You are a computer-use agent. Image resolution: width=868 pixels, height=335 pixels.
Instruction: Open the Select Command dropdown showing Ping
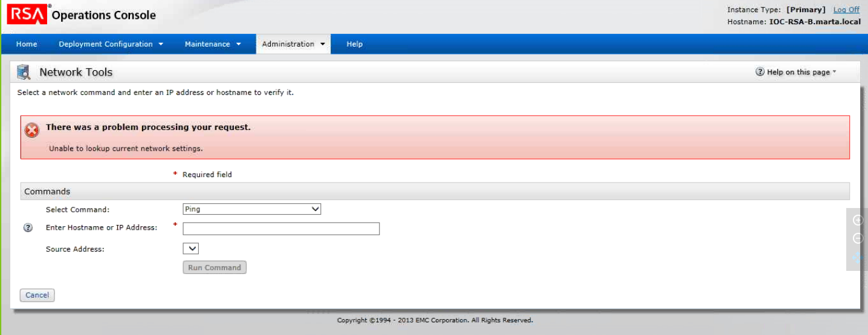(x=251, y=209)
